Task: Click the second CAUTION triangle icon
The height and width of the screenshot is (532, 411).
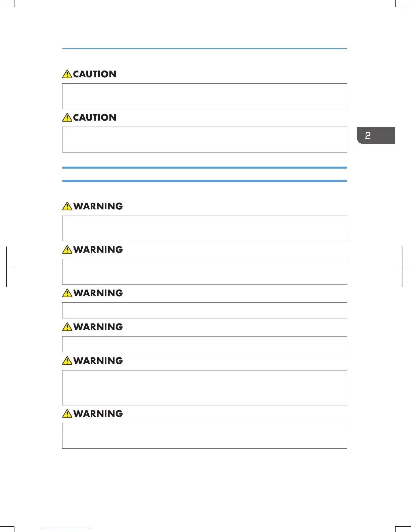Action: [x=67, y=117]
